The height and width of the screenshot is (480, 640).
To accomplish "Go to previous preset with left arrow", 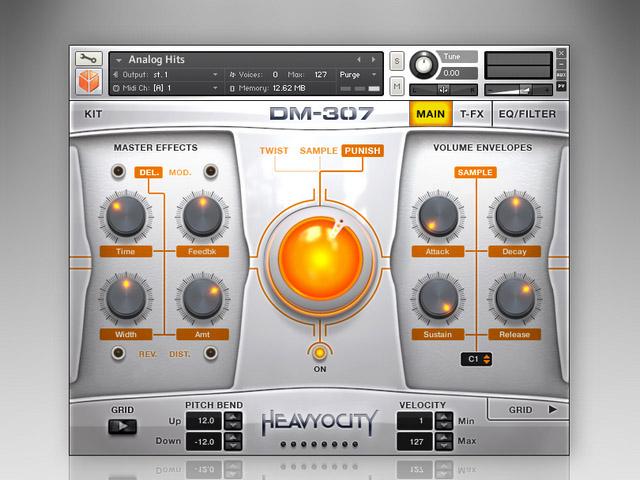I will (359, 60).
